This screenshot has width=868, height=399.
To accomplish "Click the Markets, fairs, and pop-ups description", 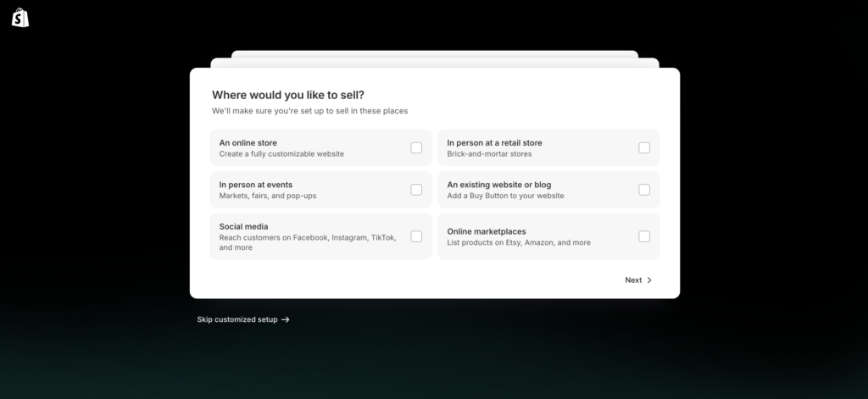I will (267, 196).
